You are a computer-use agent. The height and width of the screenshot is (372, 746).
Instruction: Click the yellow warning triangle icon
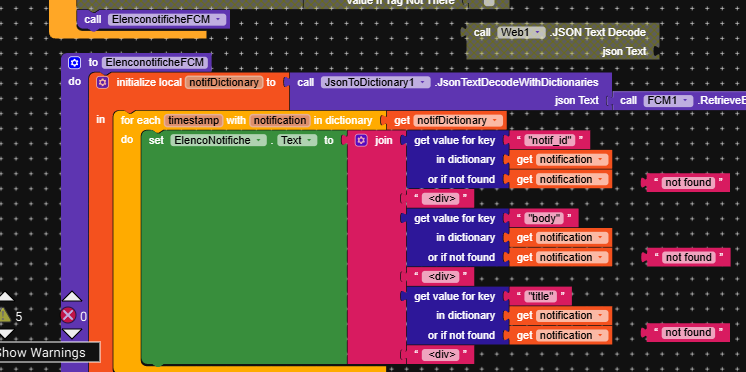[4, 315]
